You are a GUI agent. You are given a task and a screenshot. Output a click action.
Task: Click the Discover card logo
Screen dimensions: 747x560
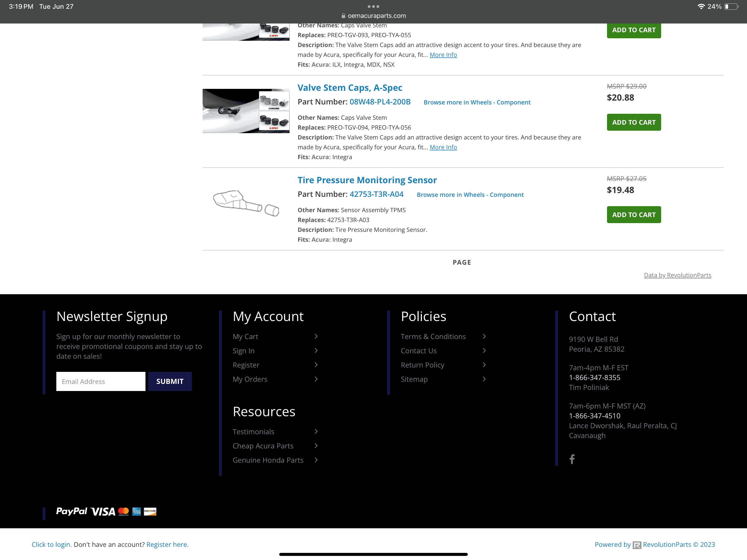click(x=150, y=511)
